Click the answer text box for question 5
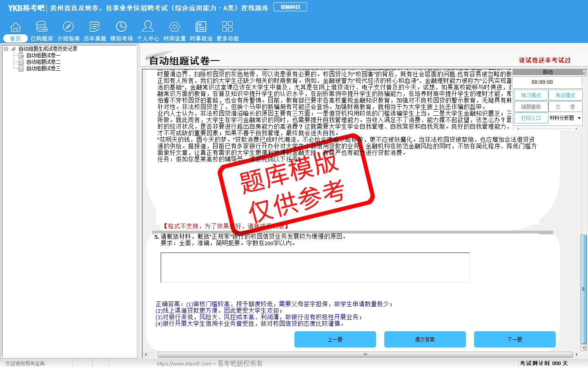The image size is (588, 368). (315, 267)
